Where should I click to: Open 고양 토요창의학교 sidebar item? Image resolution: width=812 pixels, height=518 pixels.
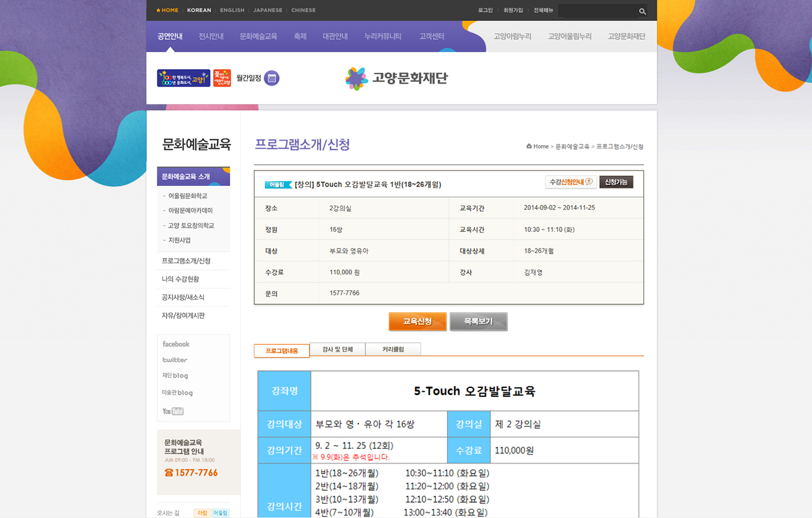pyautogui.click(x=191, y=225)
